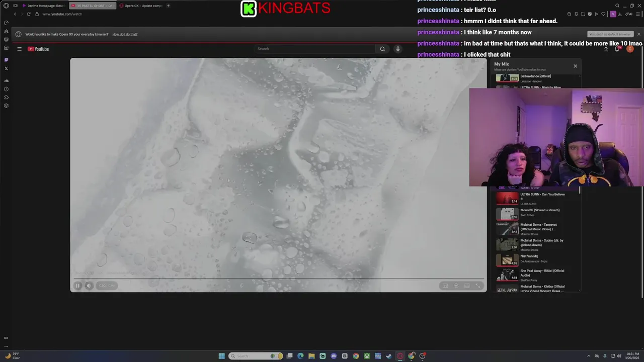Start voice search with the microphone
Viewport: 644px width, 362px height.
coord(397,49)
